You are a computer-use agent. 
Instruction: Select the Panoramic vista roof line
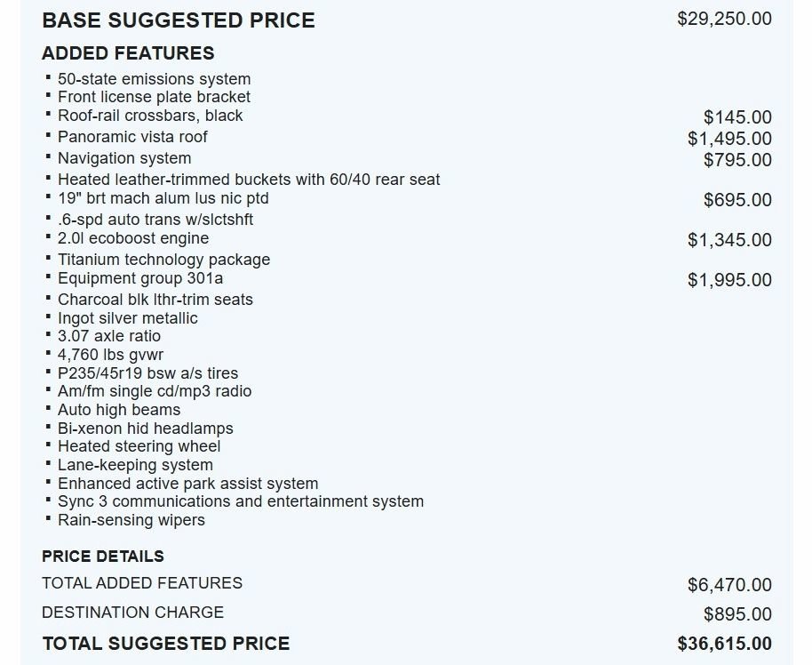[132, 137]
